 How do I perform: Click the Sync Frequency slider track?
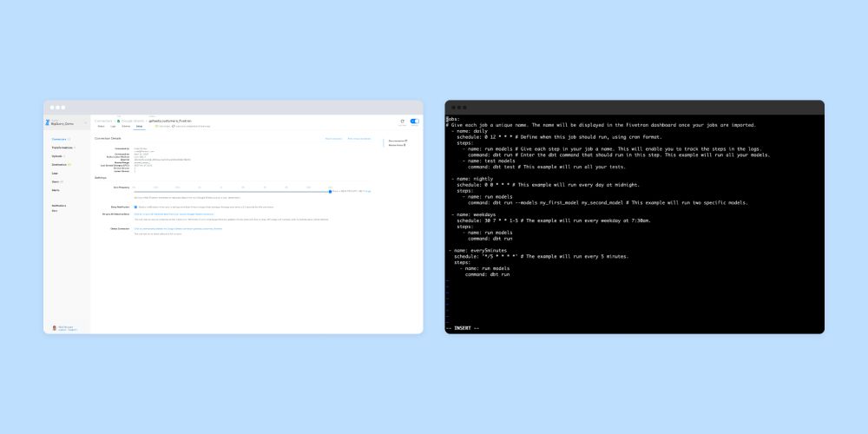pyautogui.click(x=232, y=192)
